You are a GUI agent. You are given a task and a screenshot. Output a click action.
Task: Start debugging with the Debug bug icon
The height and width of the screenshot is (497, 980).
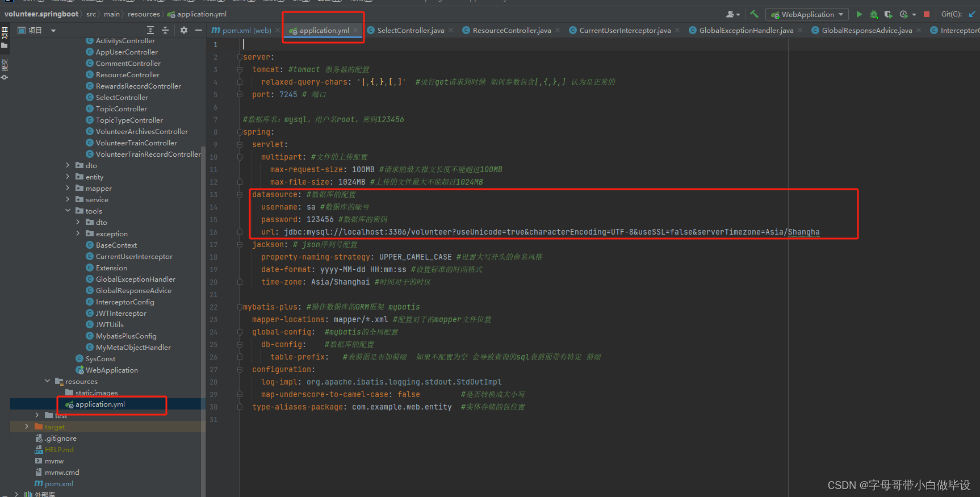point(874,14)
